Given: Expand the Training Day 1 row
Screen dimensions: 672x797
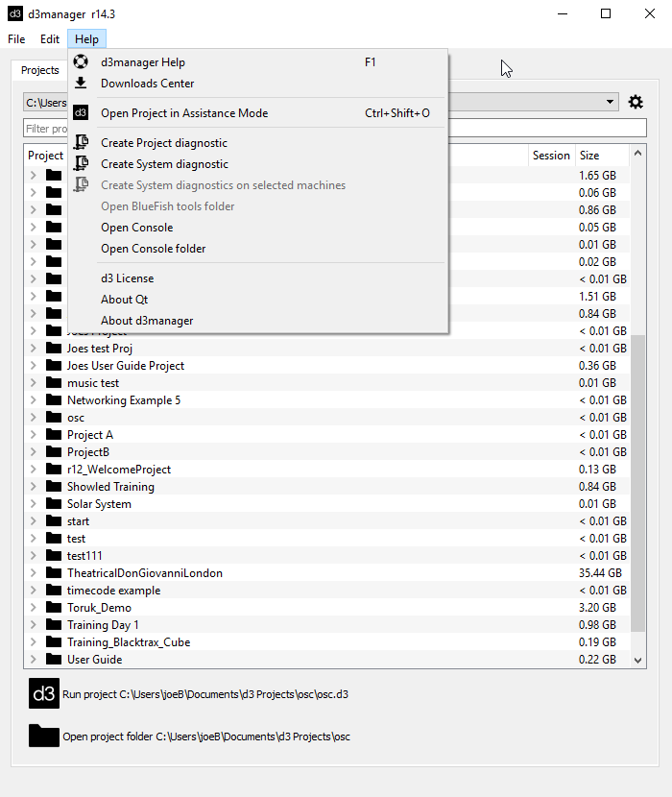Looking at the screenshot, I should (x=33, y=625).
